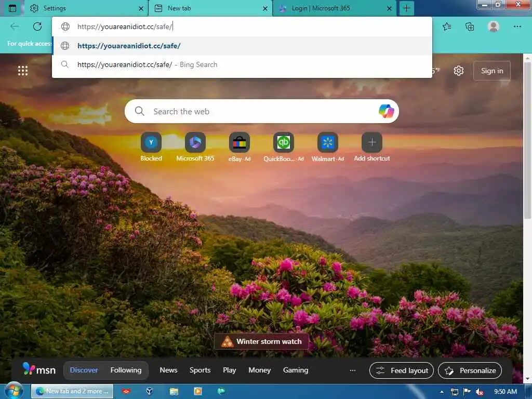
Task: Click the 9:50 AM clock
Action: point(505,392)
